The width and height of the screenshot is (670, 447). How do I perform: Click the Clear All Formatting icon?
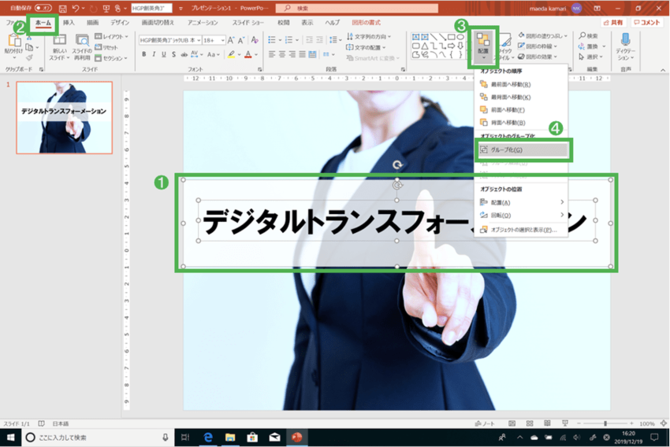point(255,40)
